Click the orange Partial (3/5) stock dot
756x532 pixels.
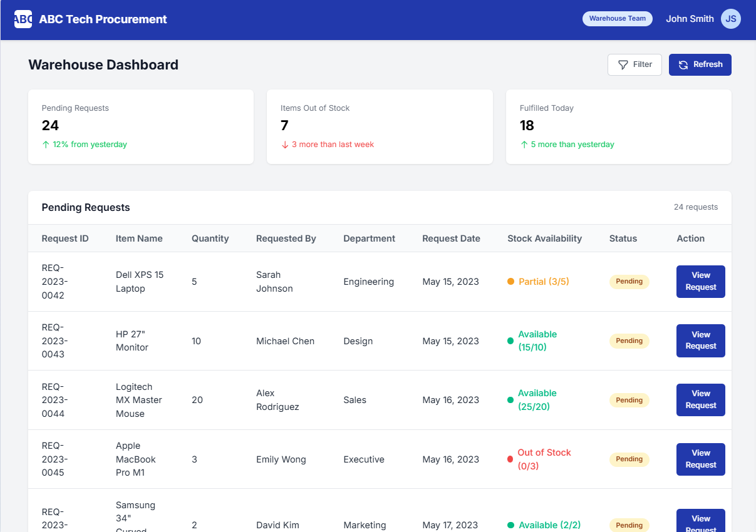510,282
